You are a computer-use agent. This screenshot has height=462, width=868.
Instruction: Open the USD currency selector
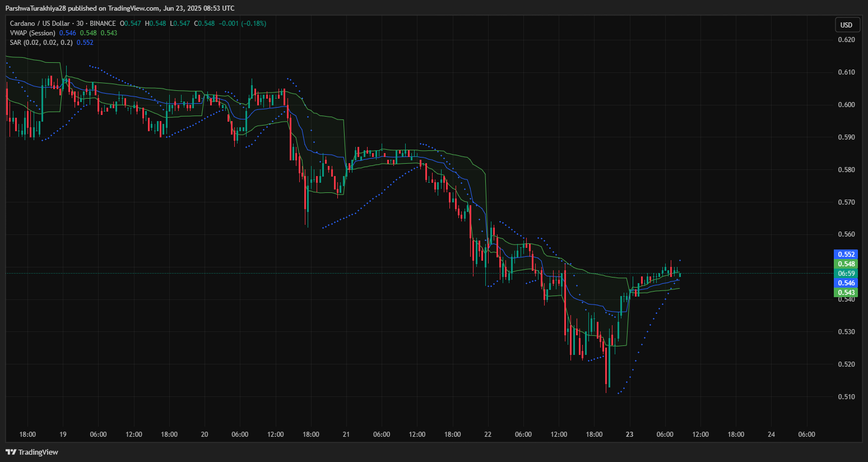coord(846,25)
